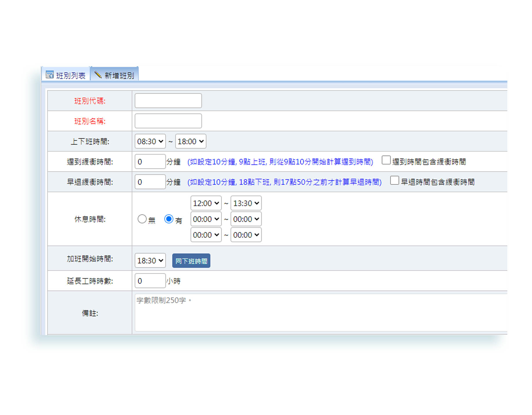Click the 遲到緩衝時間 minutes field
This screenshot has height=415, width=532.
[x=150, y=162]
